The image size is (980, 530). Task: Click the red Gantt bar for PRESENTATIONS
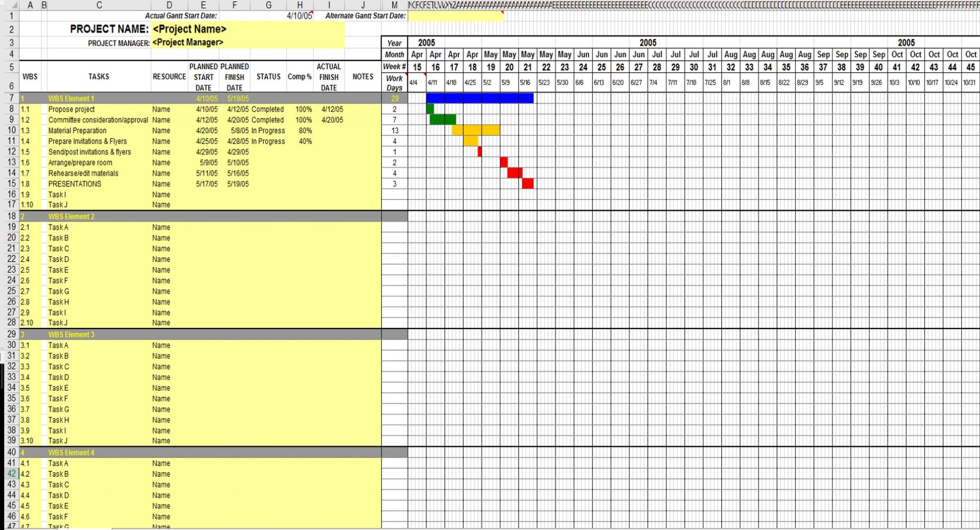(528, 184)
